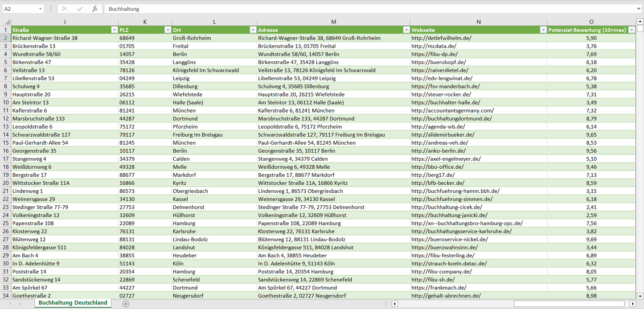The width and height of the screenshot is (644, 309).
Task: Open the PLZ column filter dropdown
Action: coord(168,30)
